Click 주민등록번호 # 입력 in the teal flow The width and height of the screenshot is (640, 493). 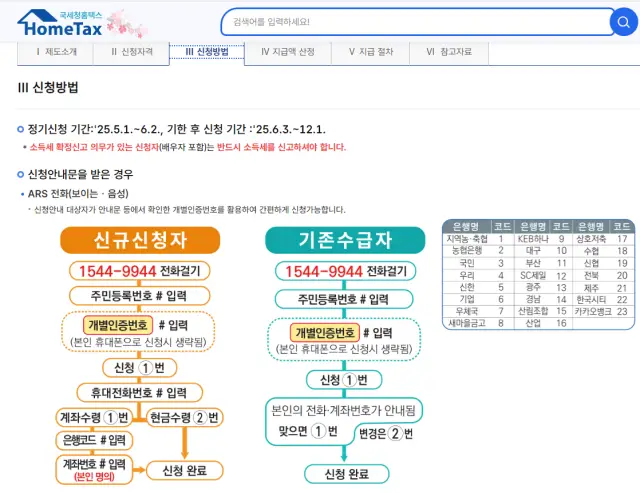pos(344,300)
